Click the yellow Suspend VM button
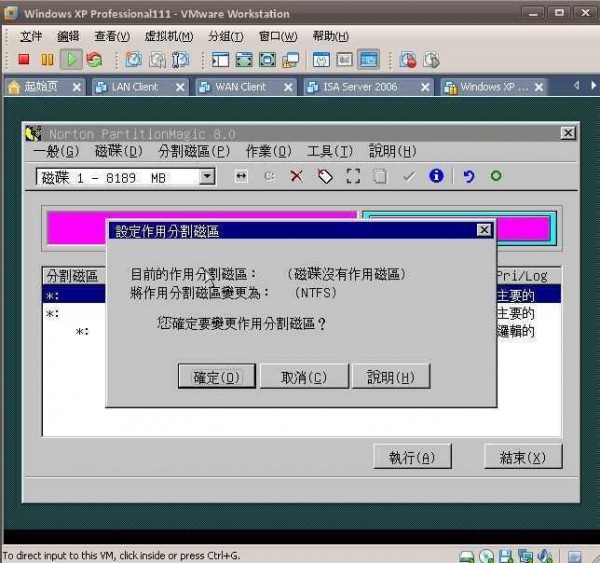 [47, 60]
